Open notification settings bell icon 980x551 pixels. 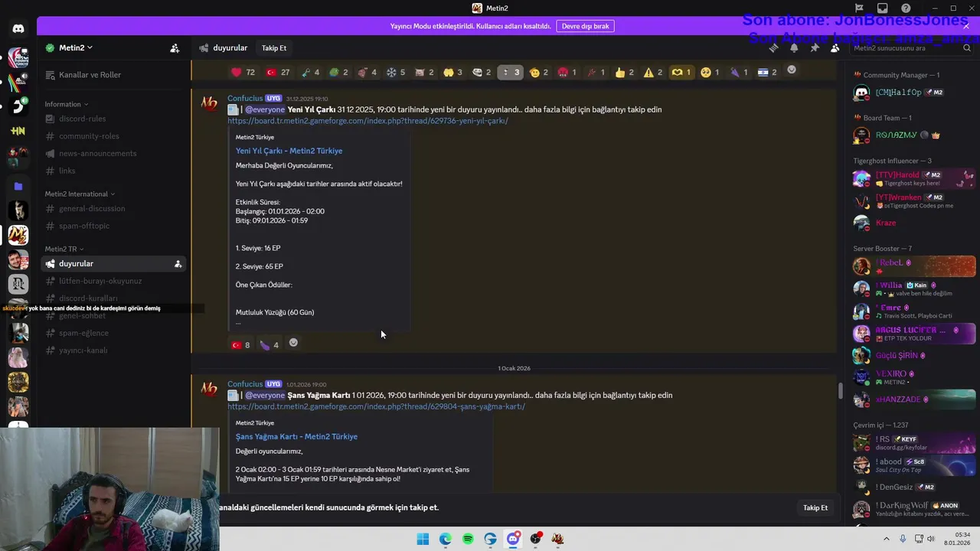(794, 47)
